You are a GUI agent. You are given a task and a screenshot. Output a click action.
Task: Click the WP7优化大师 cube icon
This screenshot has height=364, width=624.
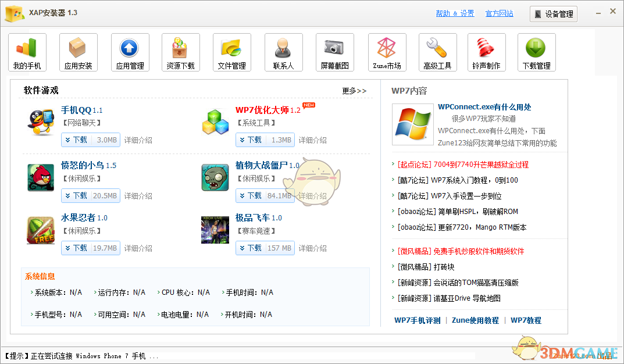pyautogui.click(x=215, y=122)
